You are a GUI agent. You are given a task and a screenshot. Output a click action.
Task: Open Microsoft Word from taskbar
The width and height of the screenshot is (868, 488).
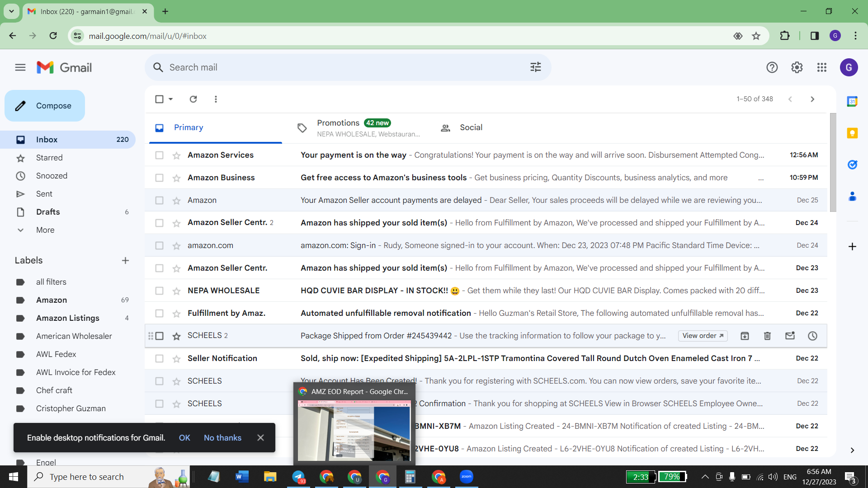coord(242,477)
